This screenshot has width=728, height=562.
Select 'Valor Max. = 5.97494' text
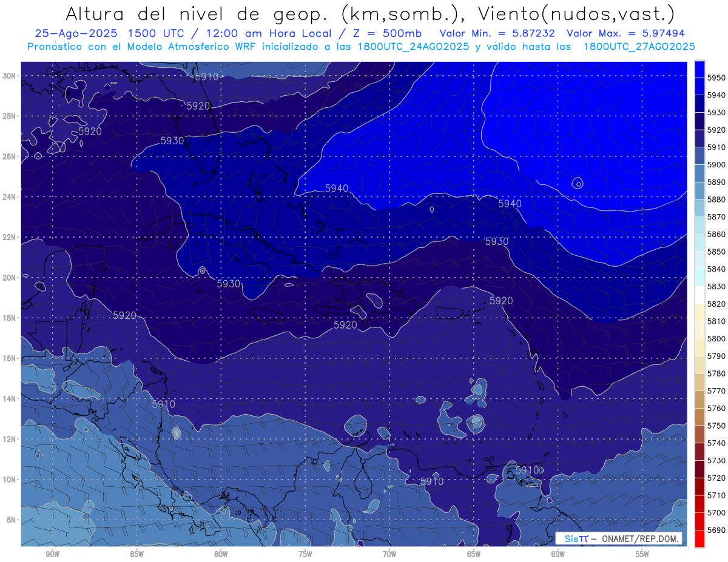[x=626, y=33]
